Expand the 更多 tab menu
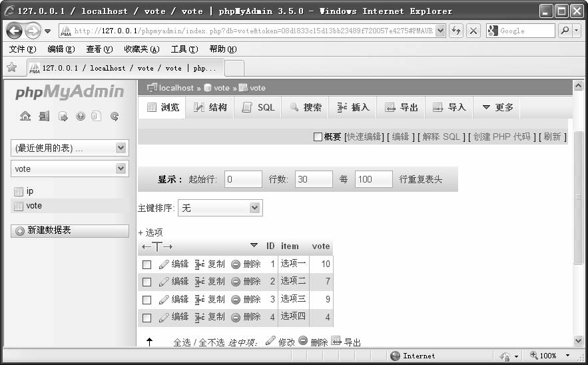Viewport: 588px width, 365px height. (497, 108)
